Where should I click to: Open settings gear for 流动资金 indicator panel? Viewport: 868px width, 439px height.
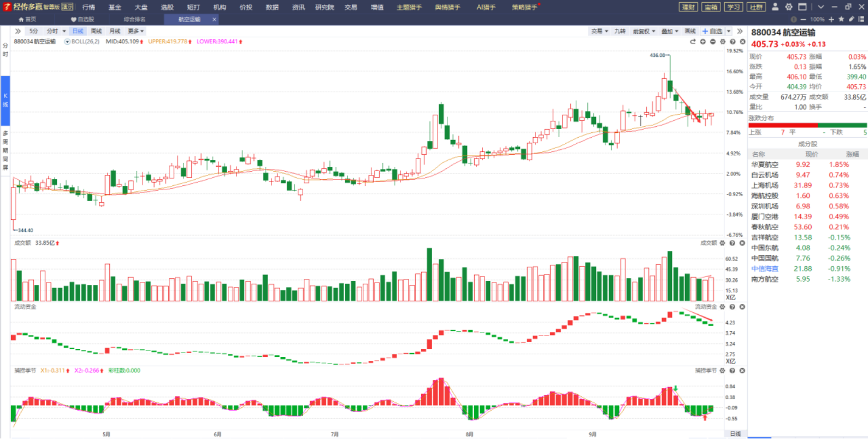[x=722, y=307]
